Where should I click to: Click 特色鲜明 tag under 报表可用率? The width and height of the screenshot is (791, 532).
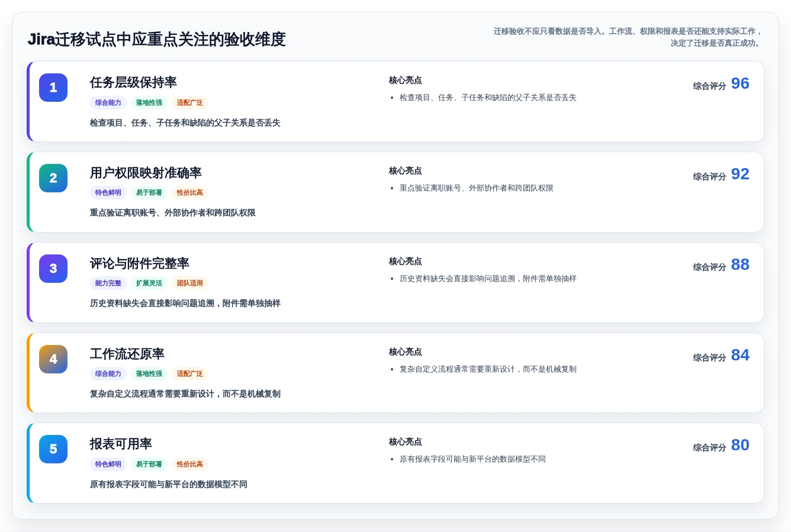coord(108,464)
